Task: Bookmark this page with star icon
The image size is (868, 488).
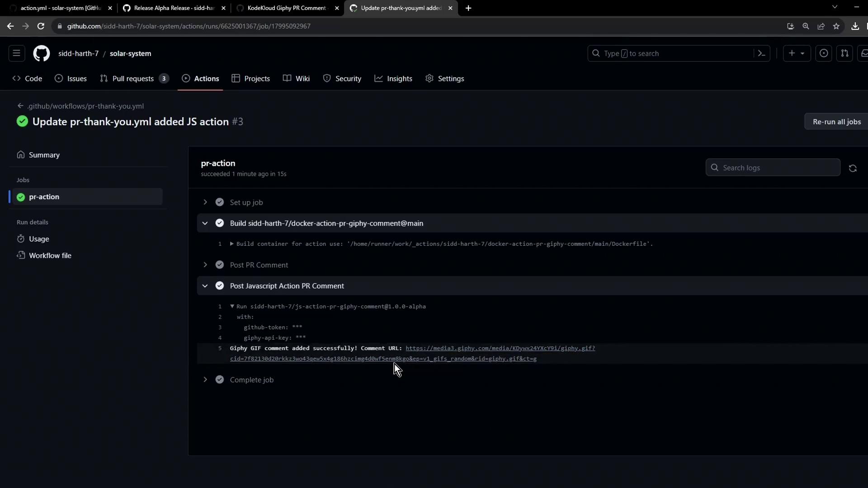Action: [x=836, y=26]
